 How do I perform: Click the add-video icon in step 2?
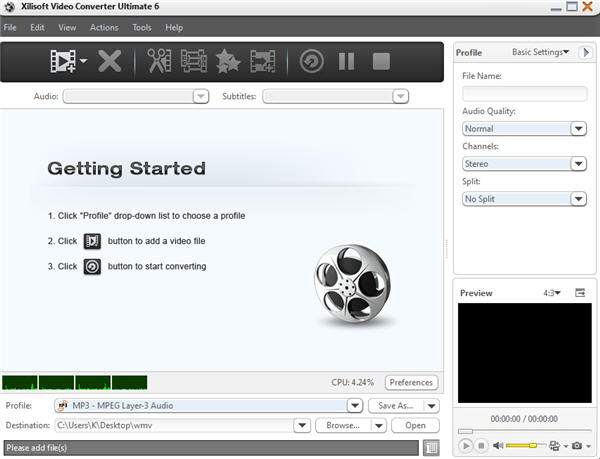pyautogui.click(x=92, y=241)
